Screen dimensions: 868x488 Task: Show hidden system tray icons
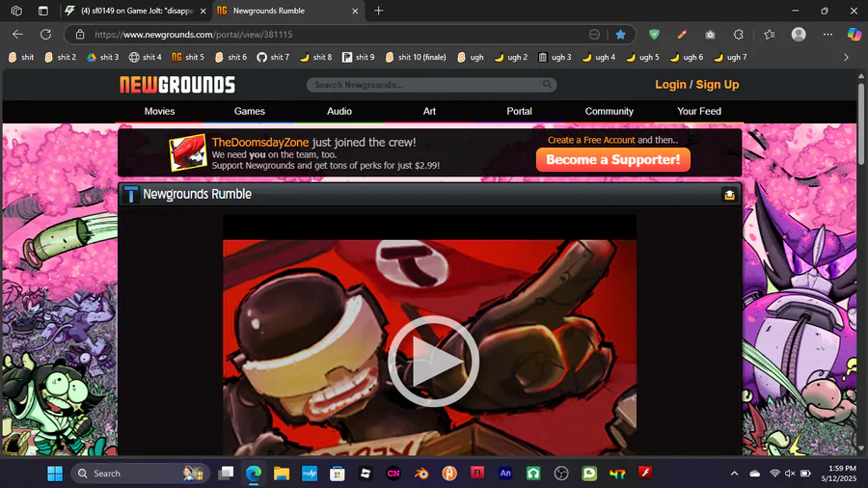(734, 474)
